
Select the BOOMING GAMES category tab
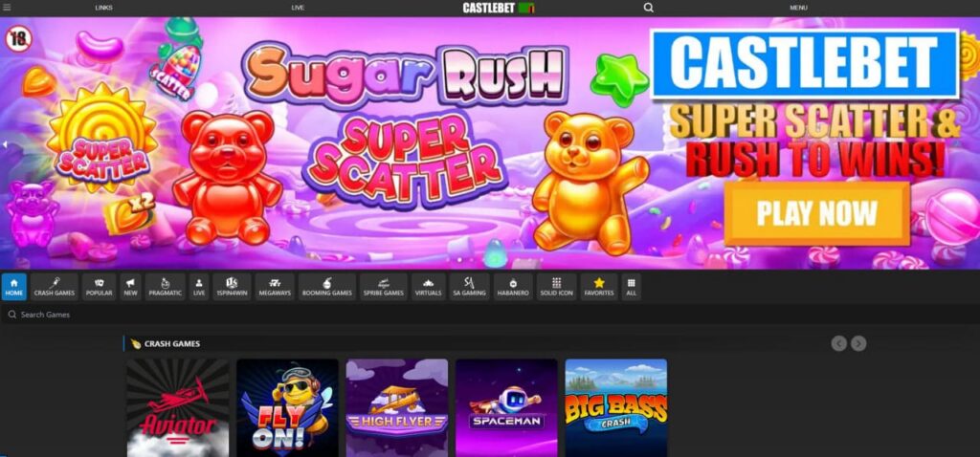coord(327,287)
